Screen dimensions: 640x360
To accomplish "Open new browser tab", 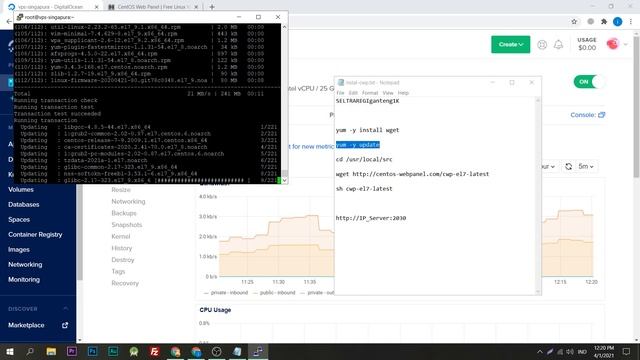I will point(212,7).
